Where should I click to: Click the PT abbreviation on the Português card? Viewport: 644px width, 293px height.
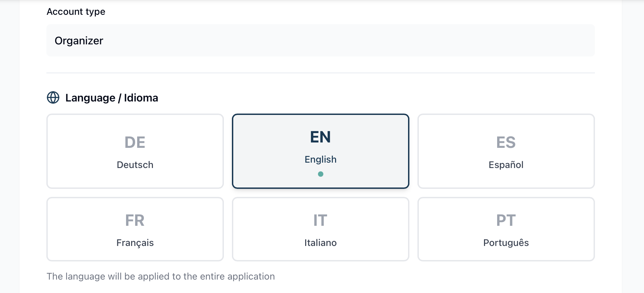pos(506,220)
